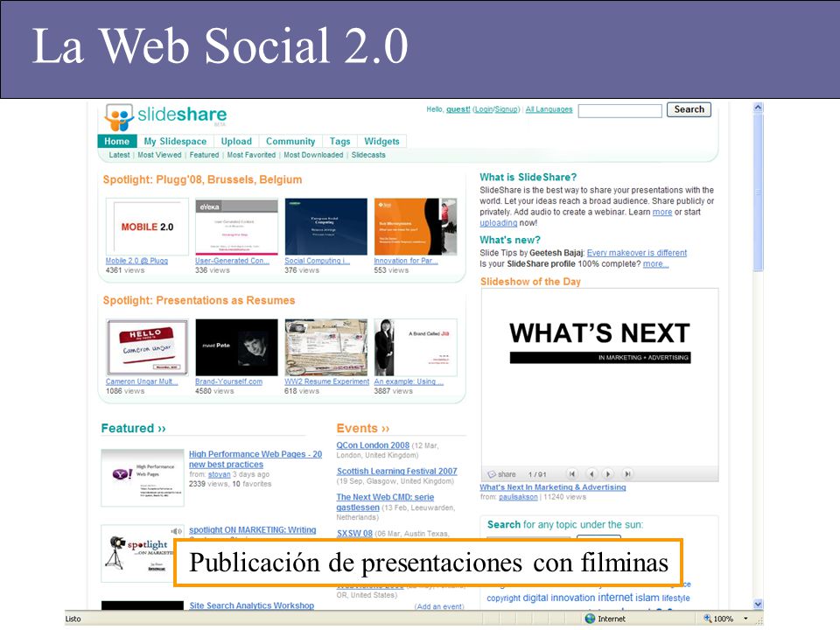Open High Performance Web Pages link
This screenshot has width=840, height=630.
point(255,459)
